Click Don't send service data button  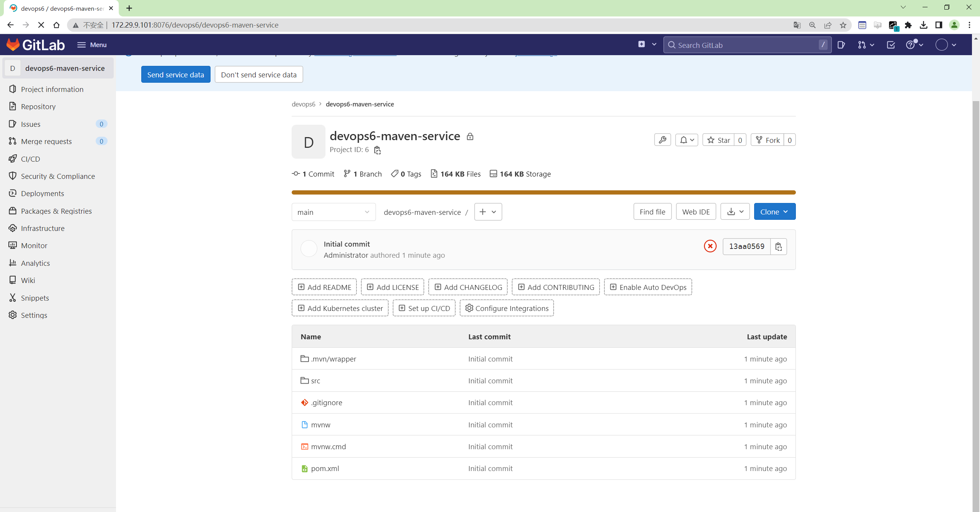click(259, 74)
